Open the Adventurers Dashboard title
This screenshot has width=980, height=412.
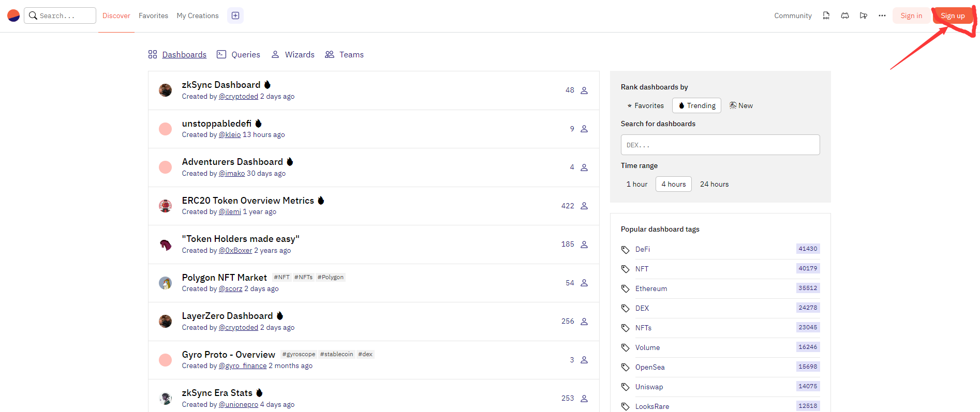click(232, 162)
